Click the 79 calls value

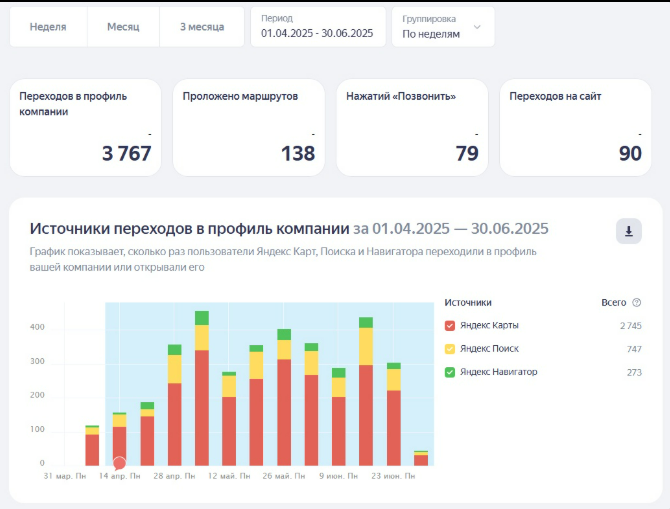tap(467, 153)
